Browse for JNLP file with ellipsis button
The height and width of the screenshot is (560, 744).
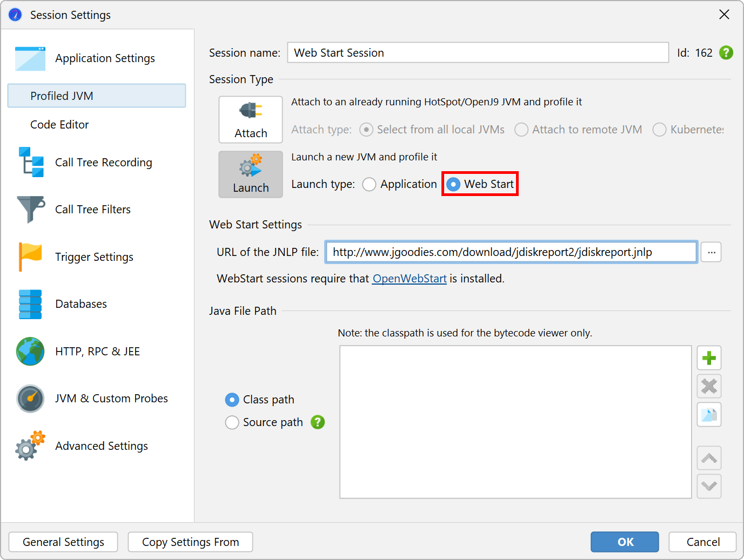coord(711,252)
